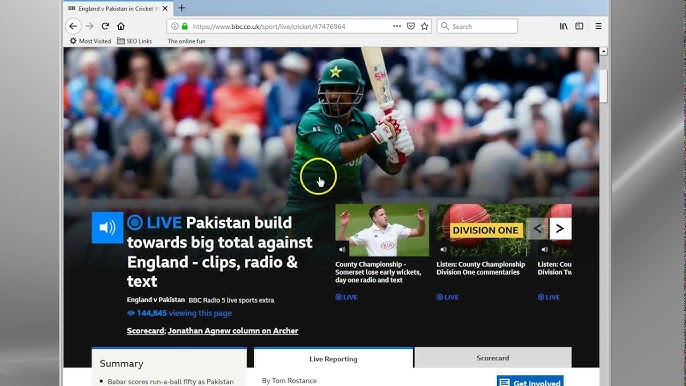Image resolution: width=686 pixels, height=386 pixels.
Task: Click the browser Search box
Action: click(x=477, y=26)
